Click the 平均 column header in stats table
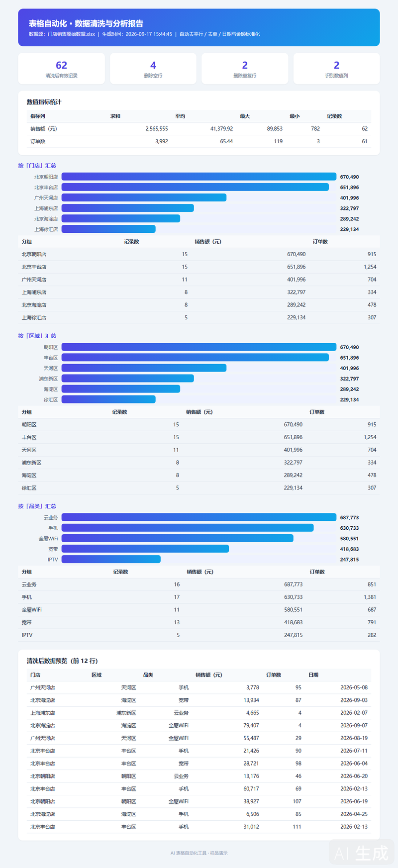This screenshot has height=868, width=398. 180,116
